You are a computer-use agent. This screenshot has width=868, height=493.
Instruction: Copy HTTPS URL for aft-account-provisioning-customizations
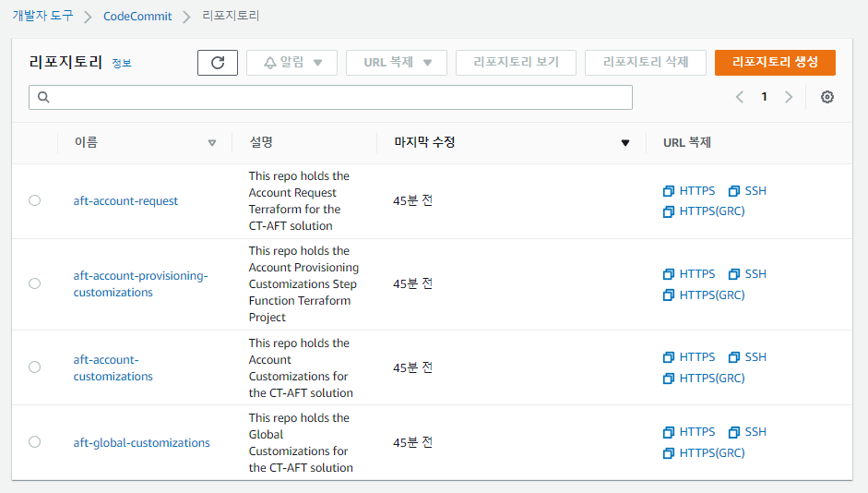point(689,273)
